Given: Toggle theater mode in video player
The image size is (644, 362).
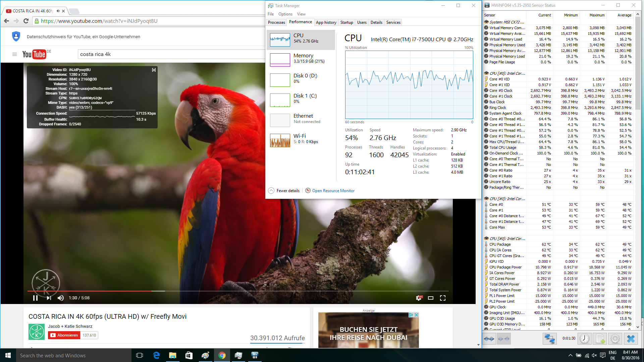Looking at the screenshot, I should [x=431, y=298].
